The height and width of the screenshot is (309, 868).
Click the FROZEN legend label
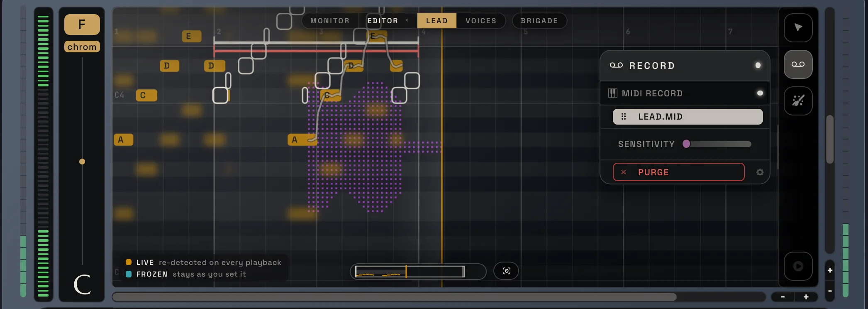pos(152,274)
